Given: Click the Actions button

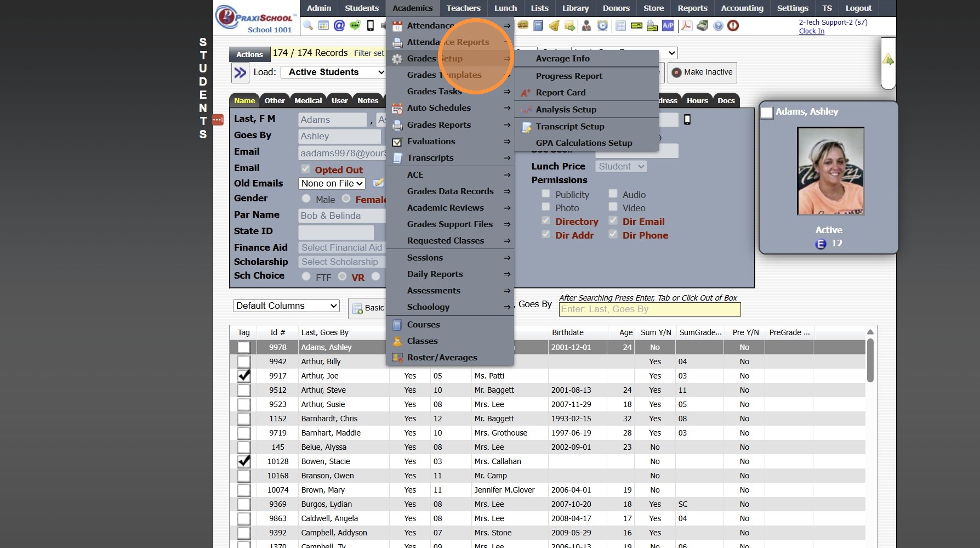Looking at the screenshot, I should (249, 54).
